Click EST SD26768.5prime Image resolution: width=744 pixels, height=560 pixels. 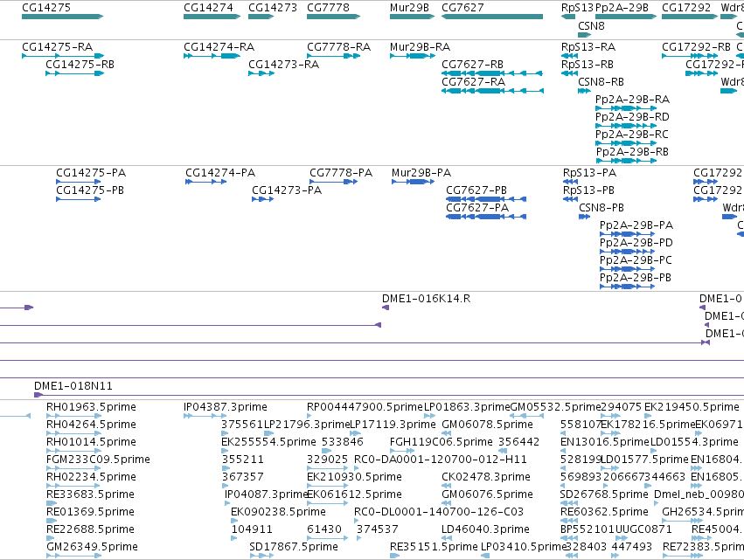pos(604,495)
